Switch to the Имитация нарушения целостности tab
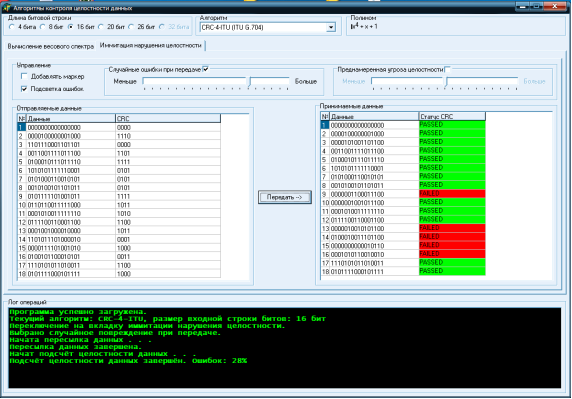 pos(151,46)
